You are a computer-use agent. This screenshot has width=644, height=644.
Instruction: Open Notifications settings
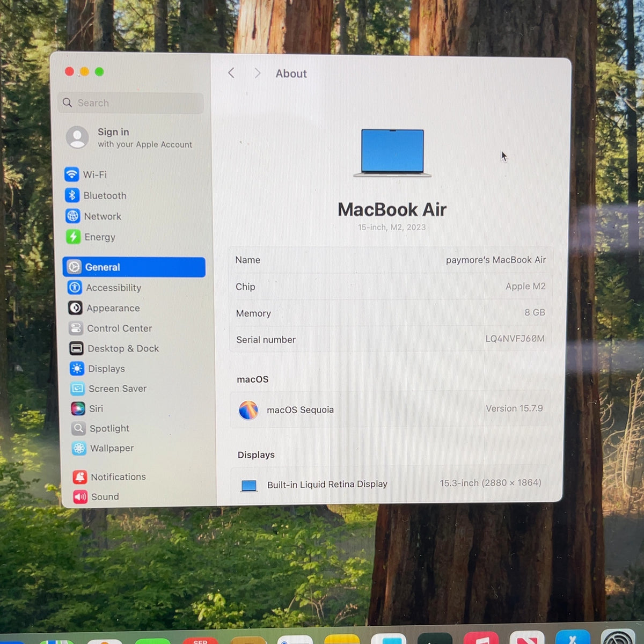[109, 477]
